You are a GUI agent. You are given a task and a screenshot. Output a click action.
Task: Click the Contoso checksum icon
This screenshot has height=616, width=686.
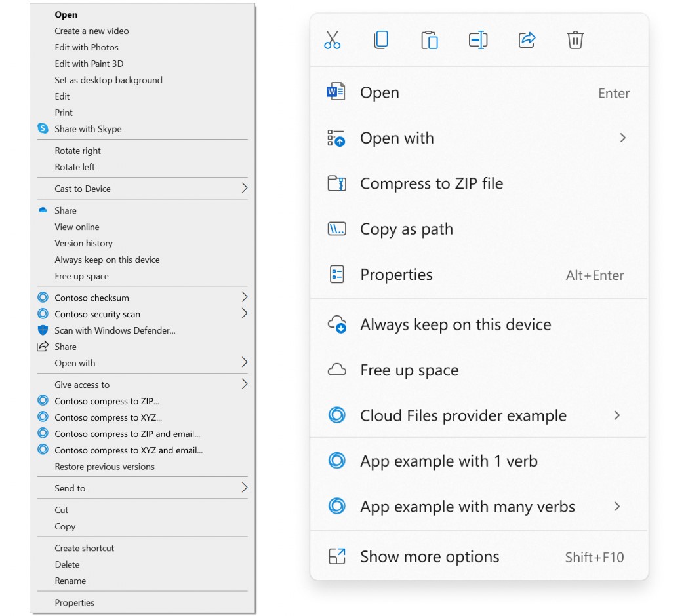click(43, 298)
